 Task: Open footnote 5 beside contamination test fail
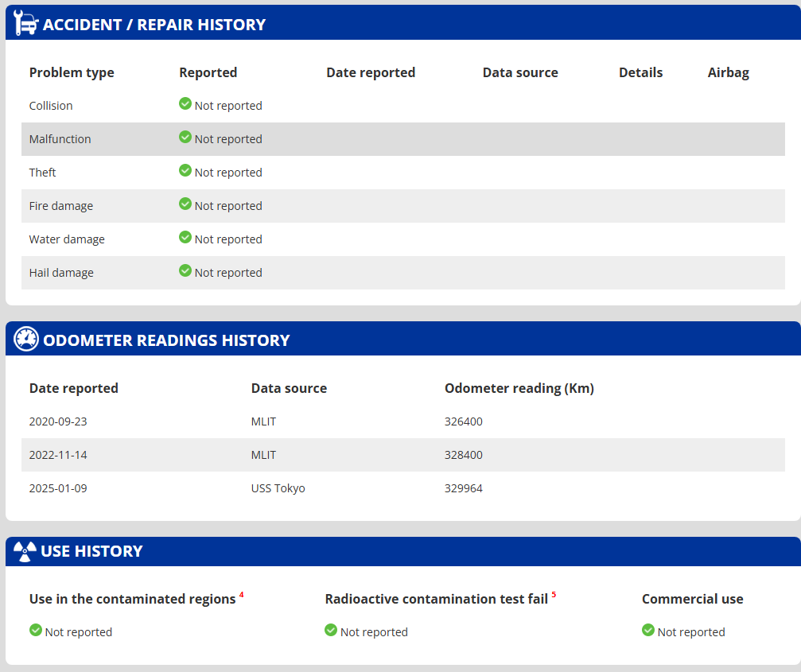554,595
